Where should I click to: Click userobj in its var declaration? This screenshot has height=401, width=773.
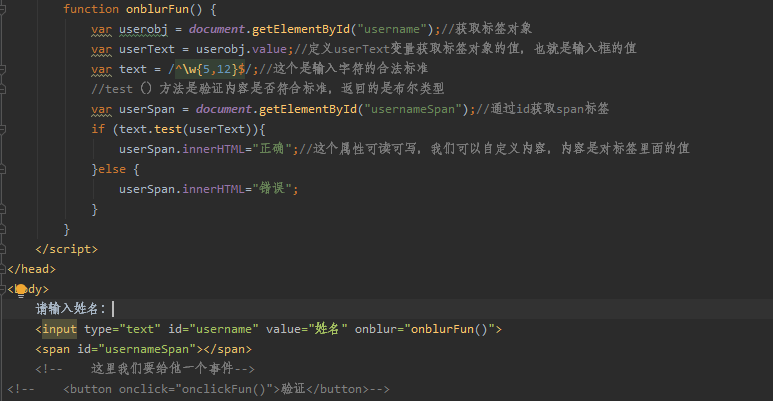click(x=143, y=30)
